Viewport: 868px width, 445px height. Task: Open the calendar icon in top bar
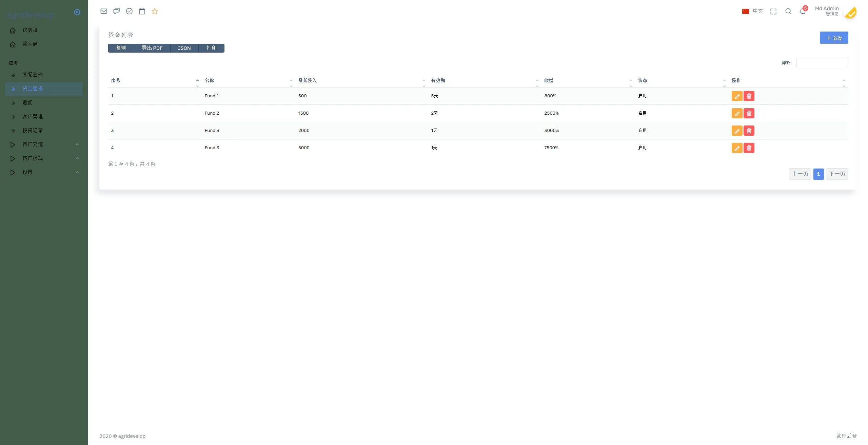click(x=142, y=11)
